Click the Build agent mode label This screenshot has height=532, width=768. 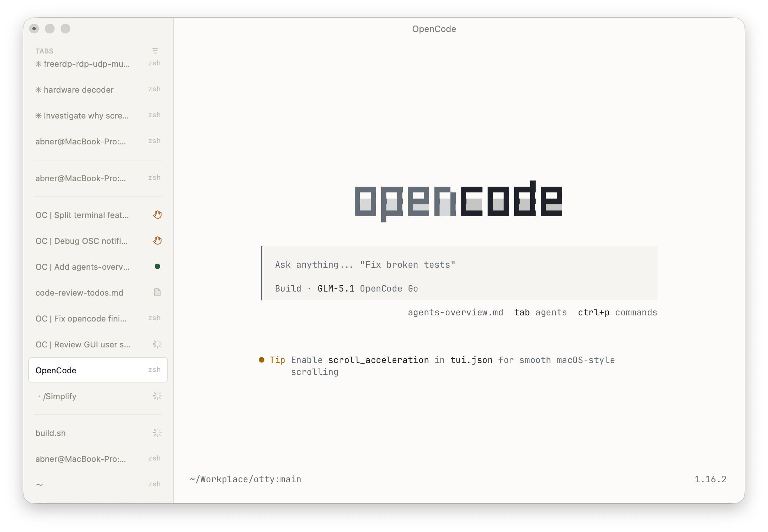coord(288,288)
